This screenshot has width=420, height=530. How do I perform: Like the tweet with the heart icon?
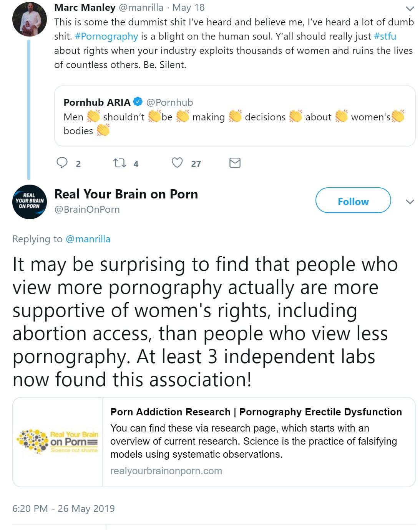[x=177, y=163]
